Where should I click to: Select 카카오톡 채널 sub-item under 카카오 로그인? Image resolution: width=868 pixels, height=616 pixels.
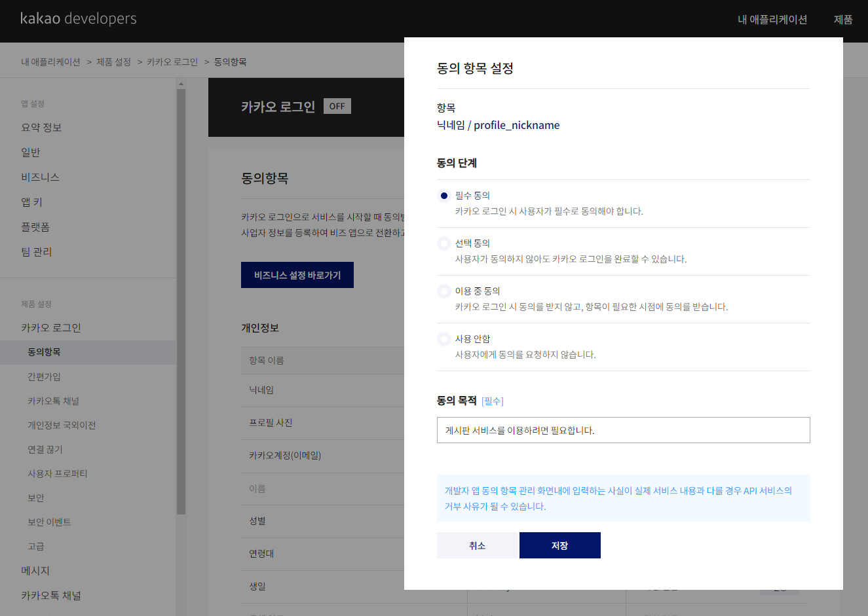click(x=53, y=401)
